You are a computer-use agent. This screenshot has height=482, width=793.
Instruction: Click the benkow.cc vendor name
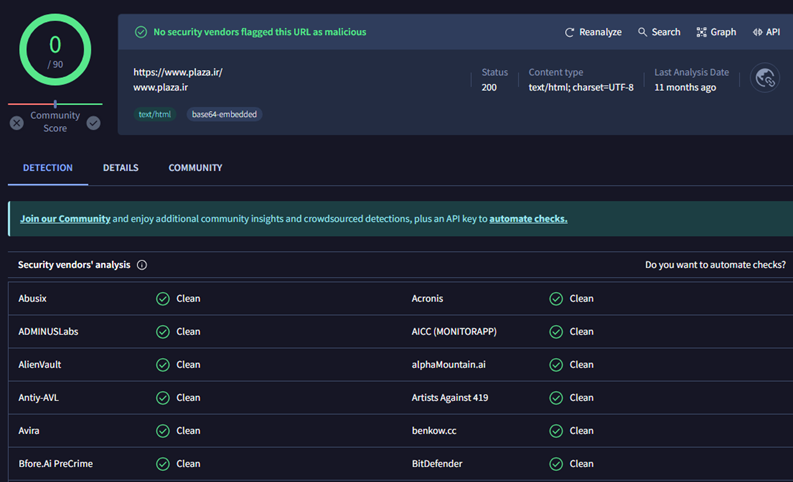coord(434,431)
